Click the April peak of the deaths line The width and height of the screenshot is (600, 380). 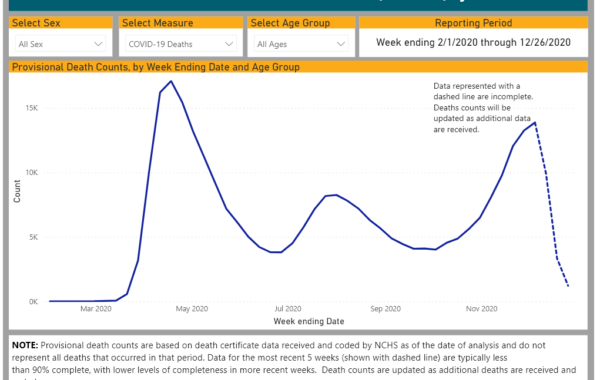click(x=171, y=81)
